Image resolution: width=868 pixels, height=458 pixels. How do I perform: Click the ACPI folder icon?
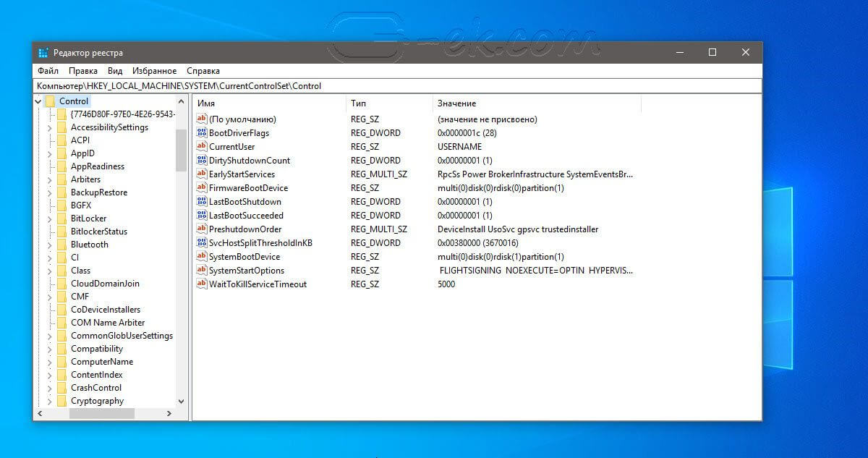coord(61,140)
